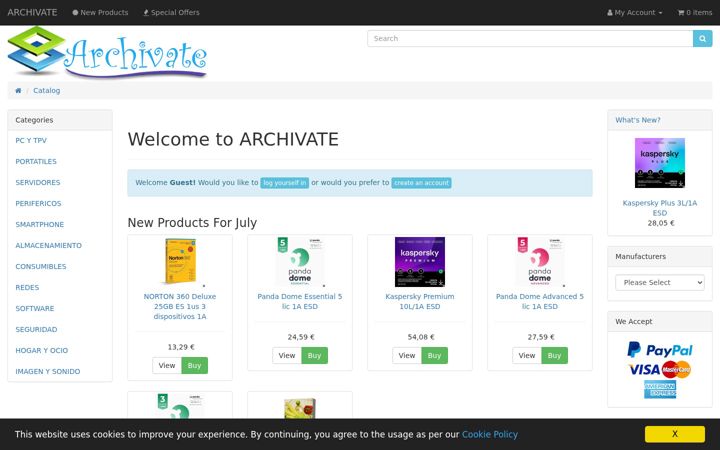This screenshot has width=720, height=450.
Task: Open Panda Dome Essential 5 lic title link
Action: [x=300, y=301]
